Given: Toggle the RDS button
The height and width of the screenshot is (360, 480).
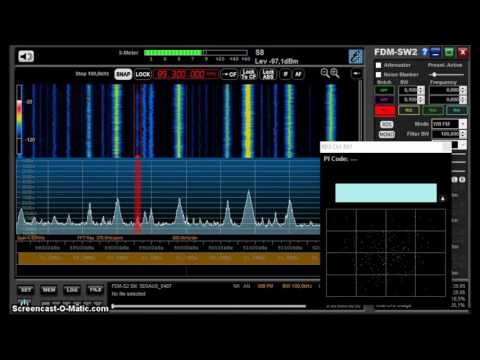Looking at the screenshot, I should click(x=387, y=124).
